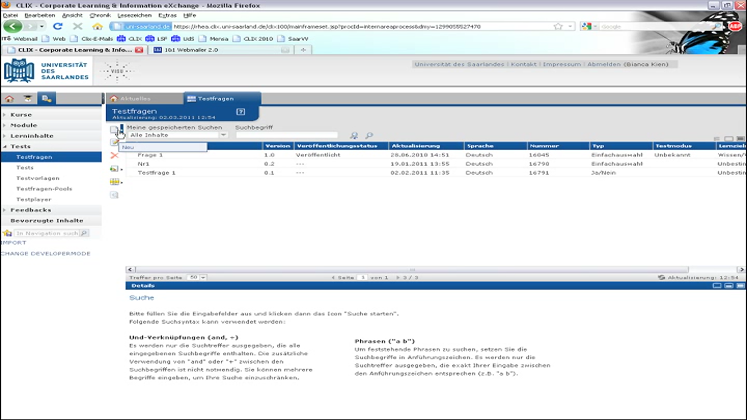The height and width of the screenshot is (420, 747).
Task: Click the search magnifier icon next to Suchbegriff
Action: [x=368, y=135]
